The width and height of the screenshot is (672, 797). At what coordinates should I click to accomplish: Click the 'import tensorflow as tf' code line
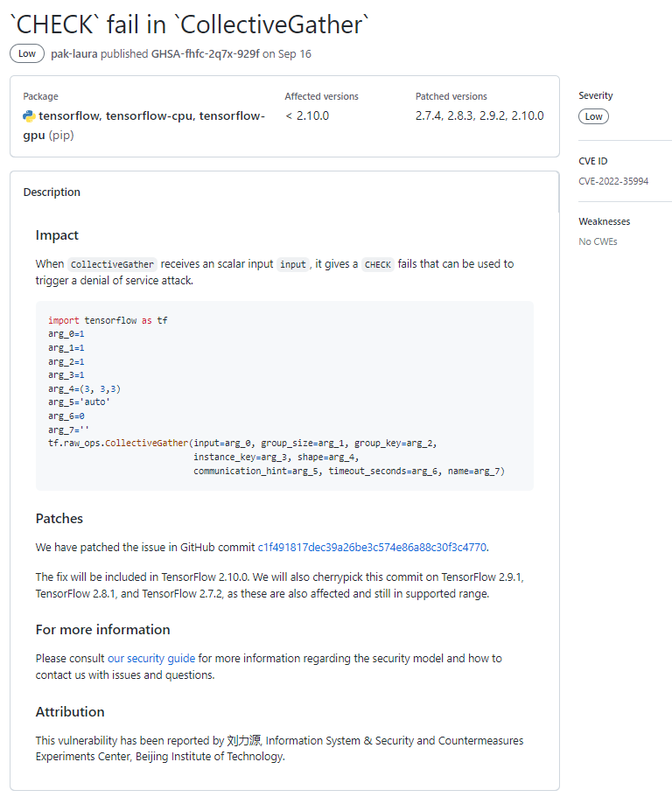click(108, 320)
